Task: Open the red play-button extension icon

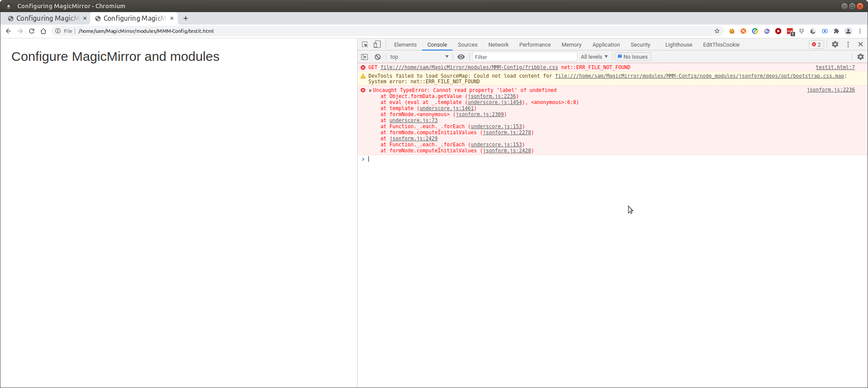Action: pyautogui.click(x=778, y=31)
